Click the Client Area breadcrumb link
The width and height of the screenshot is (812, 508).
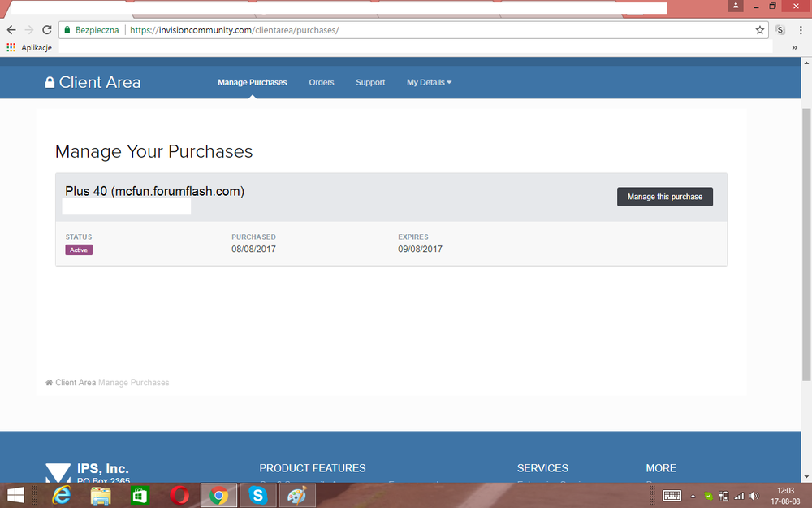76,382
